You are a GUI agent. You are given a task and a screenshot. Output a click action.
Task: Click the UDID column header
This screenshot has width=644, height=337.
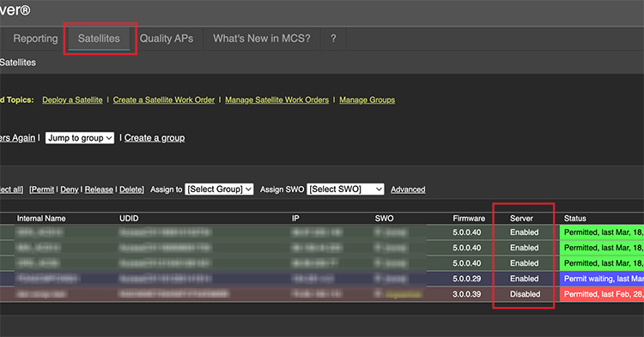tap(129, 219)
